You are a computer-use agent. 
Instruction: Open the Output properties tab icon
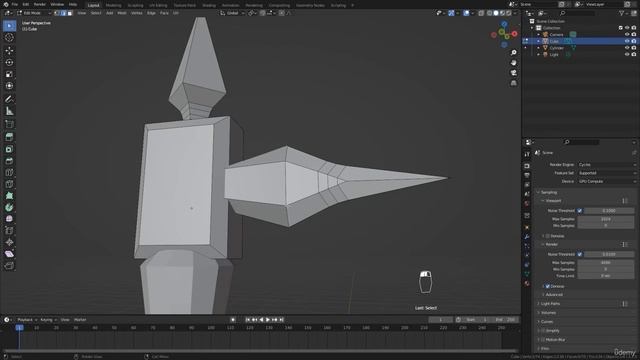527,175
